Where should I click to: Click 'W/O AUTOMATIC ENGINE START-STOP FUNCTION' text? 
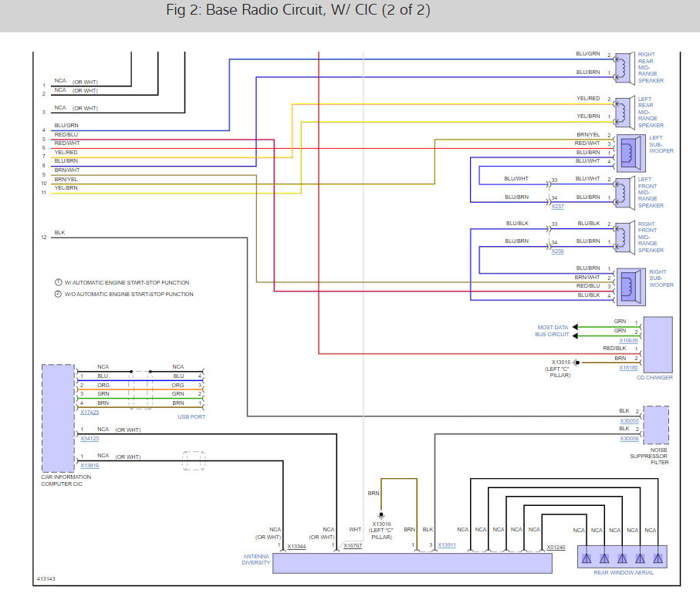(129, 294)
